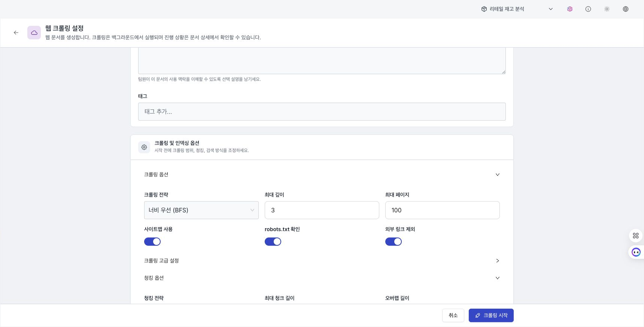The image size is (644, 327).
Task: Click the description textarea above 태그
Action: pyautogui.click(x=322, y=61)
